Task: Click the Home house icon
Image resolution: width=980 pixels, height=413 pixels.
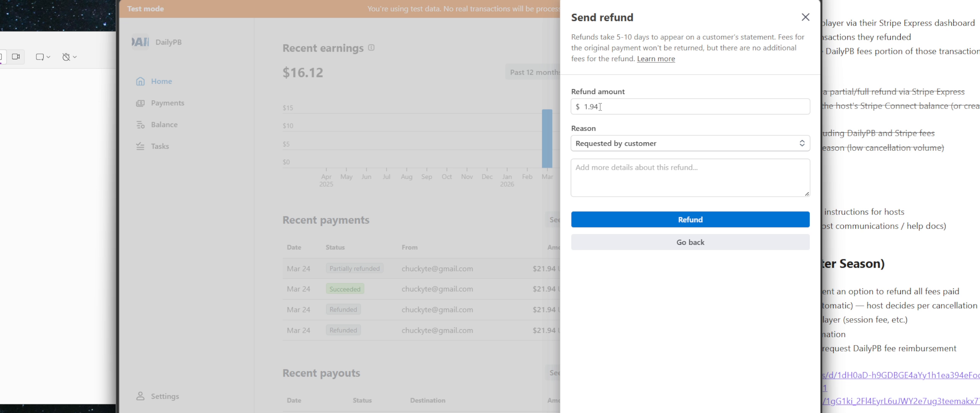Action: click(140, 81)
